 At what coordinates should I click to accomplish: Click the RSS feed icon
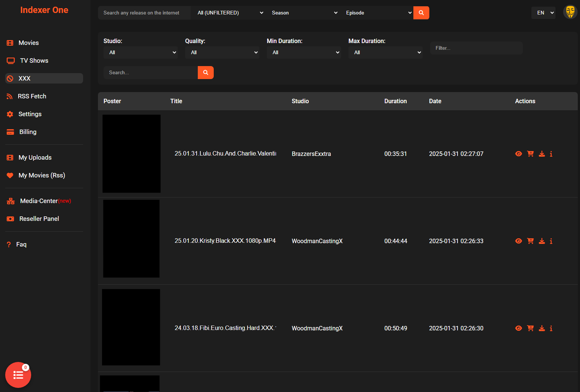10,97
